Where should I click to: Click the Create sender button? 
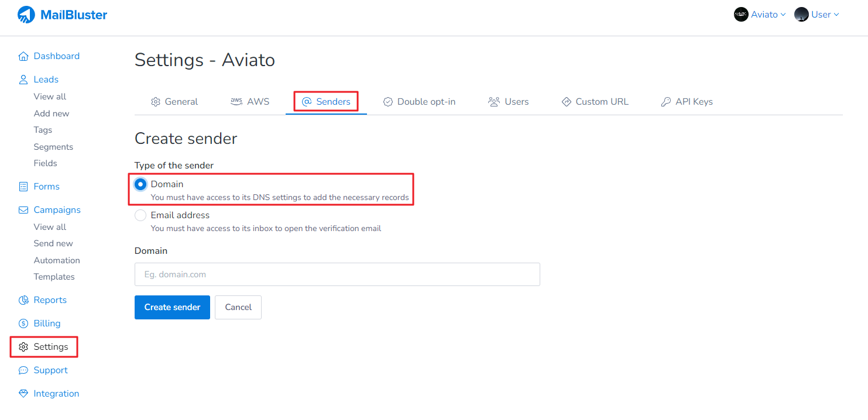pos(172,307)
